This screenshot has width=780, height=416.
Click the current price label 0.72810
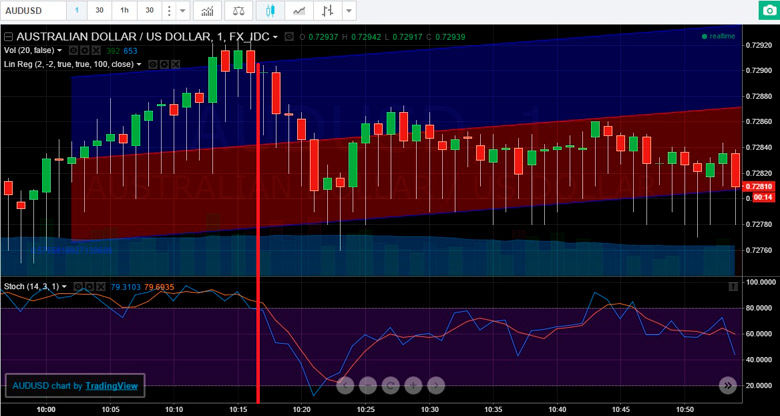(x=758, y=187)
